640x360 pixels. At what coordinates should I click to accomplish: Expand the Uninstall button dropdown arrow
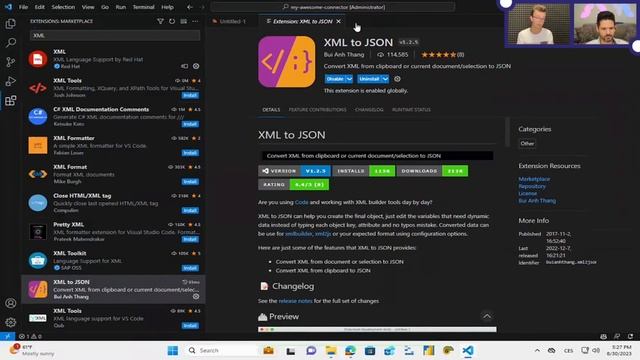[385, 79]
